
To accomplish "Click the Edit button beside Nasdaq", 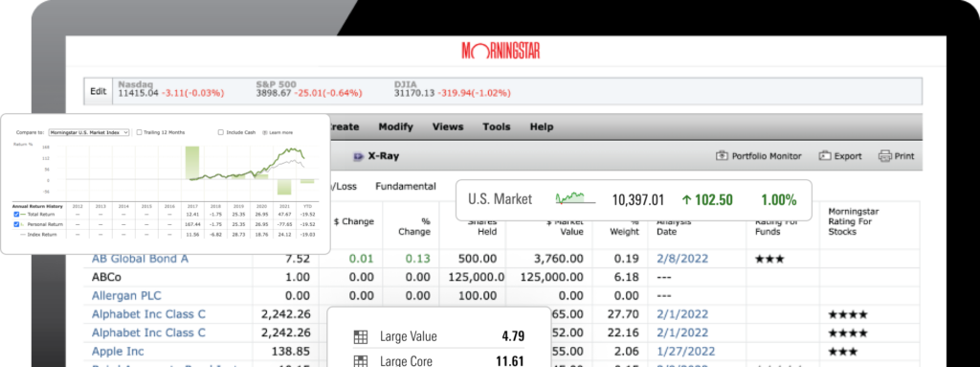I will pyautogui.click(x=99, y=91).
